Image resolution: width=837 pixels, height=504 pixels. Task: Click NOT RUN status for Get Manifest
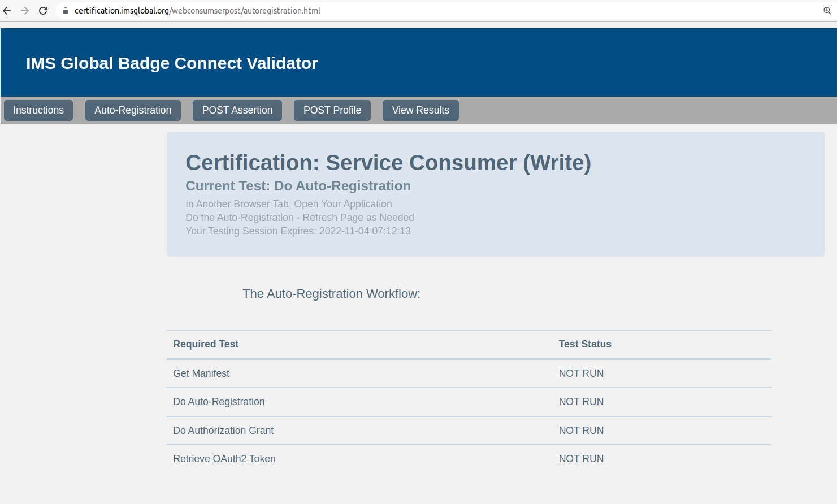(x=581, y=373)
